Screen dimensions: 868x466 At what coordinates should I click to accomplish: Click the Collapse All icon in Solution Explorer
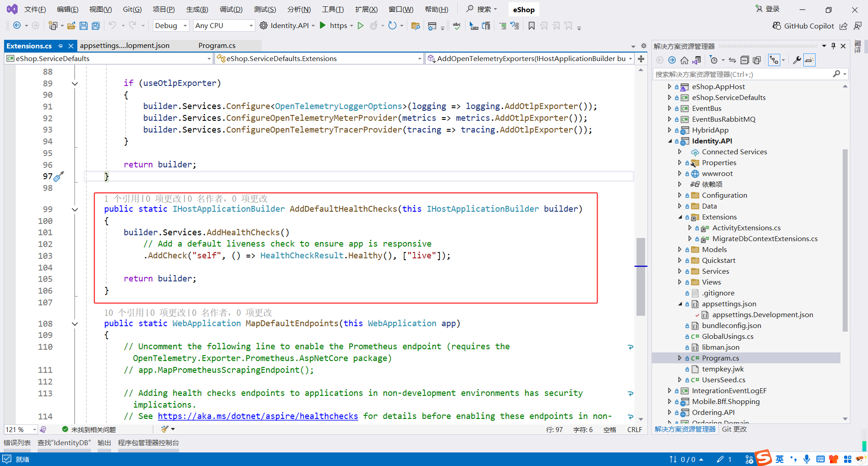(x=745, y=60)
